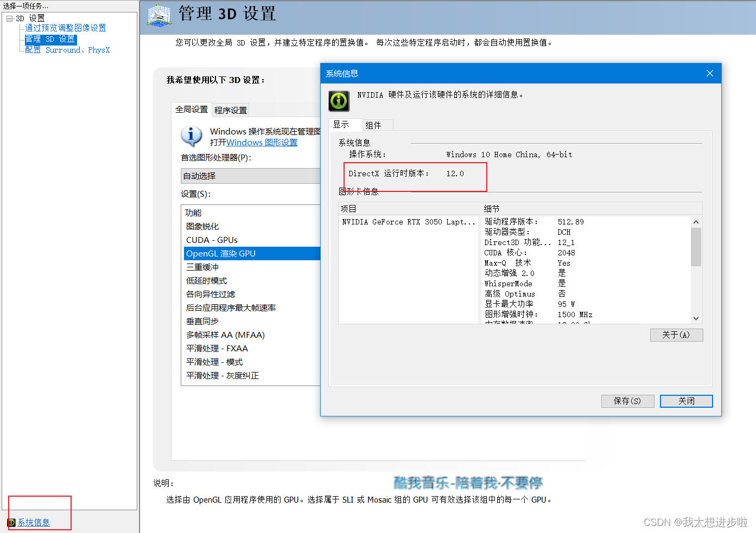The height and width of the screenshot is (533, 756).
Task: Click the 项目 column header
Action: click(x=410, y=209)
